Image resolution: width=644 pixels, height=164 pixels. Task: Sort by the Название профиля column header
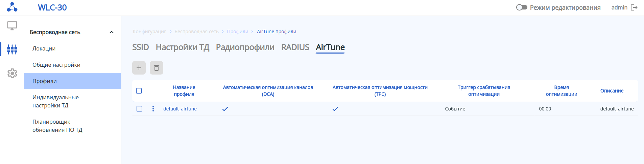tap(184, 91)
